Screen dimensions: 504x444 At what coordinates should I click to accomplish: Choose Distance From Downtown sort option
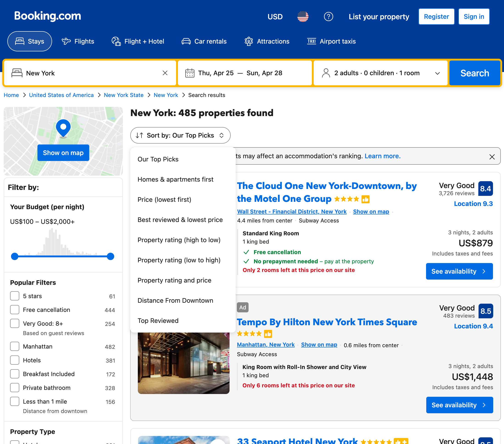pos(175,300)
